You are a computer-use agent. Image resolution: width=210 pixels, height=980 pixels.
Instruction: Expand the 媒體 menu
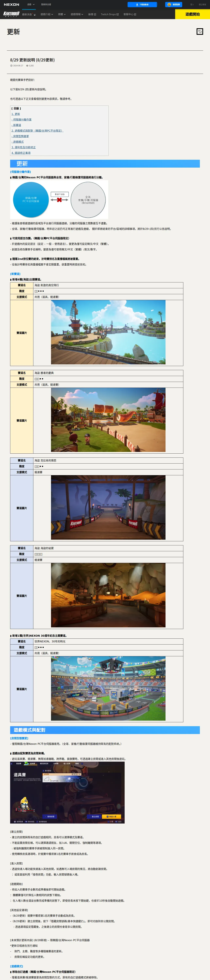[x=62, y=15]
